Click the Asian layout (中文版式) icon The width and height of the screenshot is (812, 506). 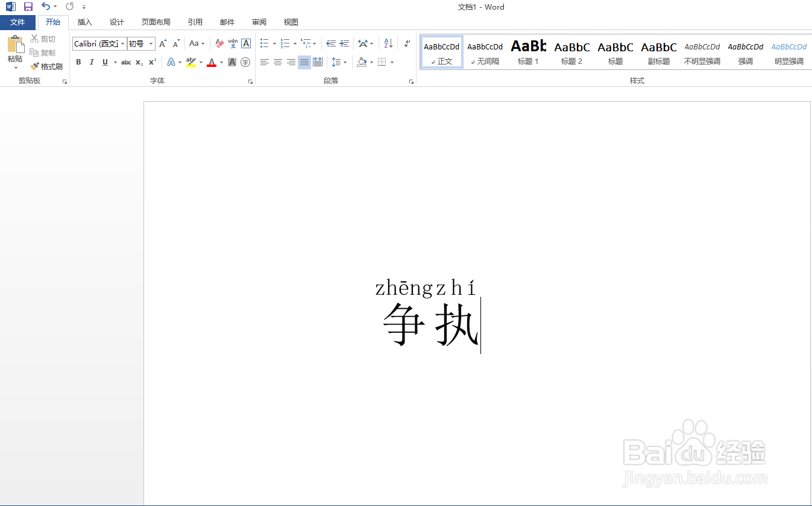click(362, 43)
